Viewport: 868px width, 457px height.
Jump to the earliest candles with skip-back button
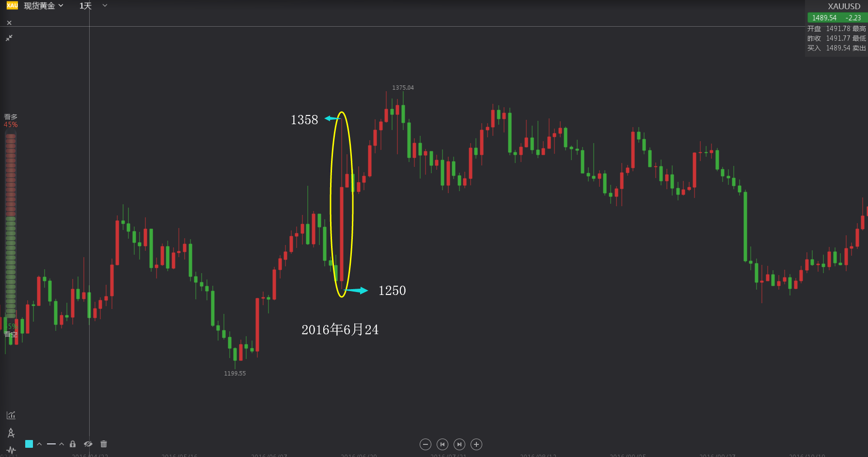tap(442, 444)
